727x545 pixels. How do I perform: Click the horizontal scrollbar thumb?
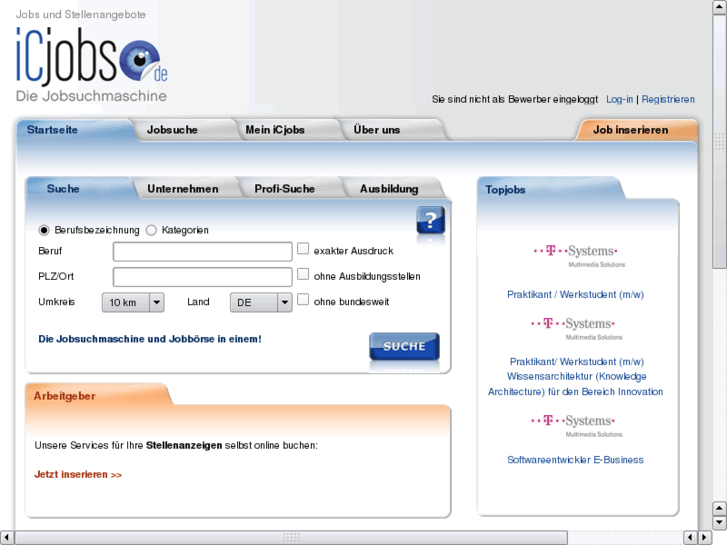291,537
